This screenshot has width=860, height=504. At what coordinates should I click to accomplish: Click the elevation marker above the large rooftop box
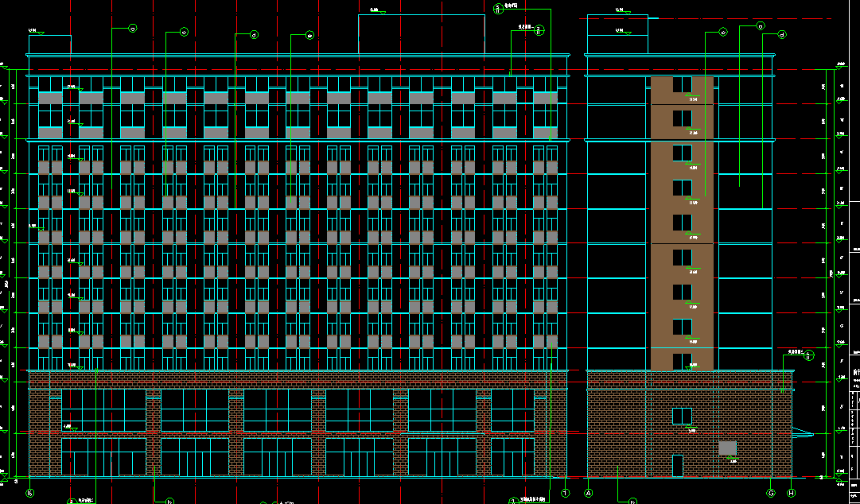[x=376, y=11]
